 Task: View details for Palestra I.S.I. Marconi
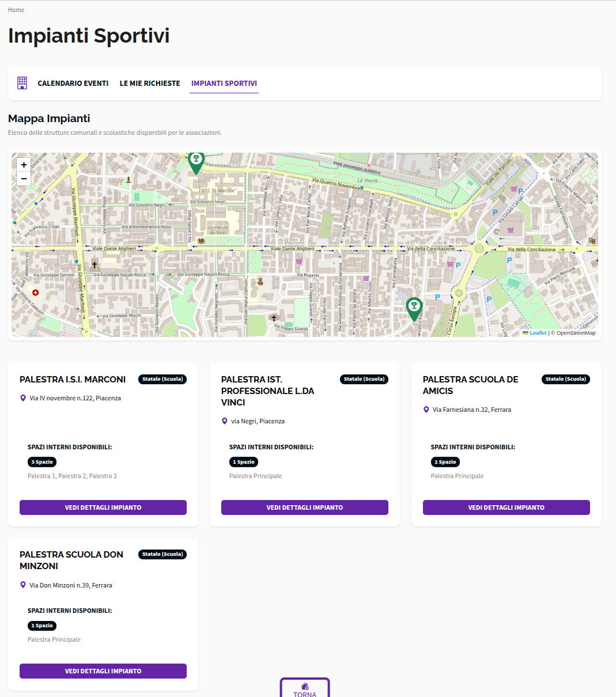pos(103,507)
